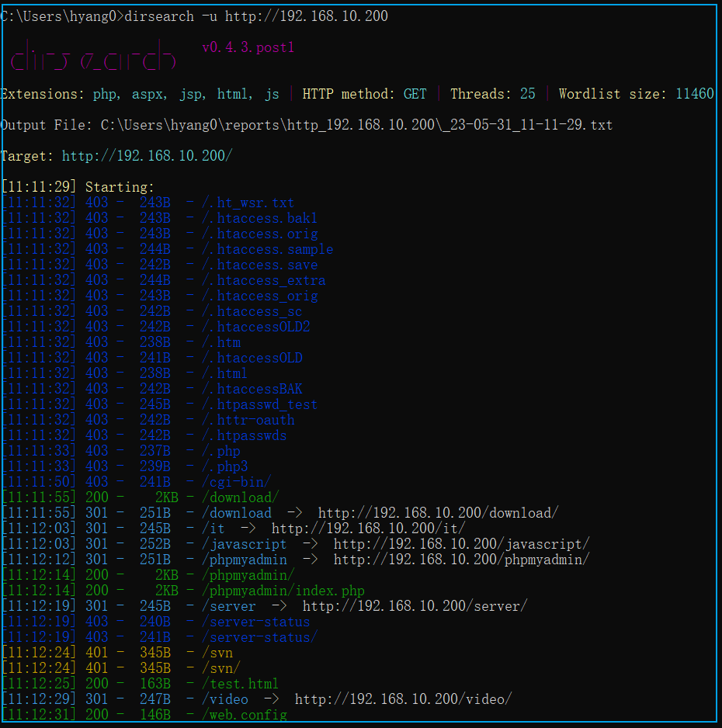This screenshot has width=722, height=728.
Task: Click the Output File path text
Action: pos(356,125)
